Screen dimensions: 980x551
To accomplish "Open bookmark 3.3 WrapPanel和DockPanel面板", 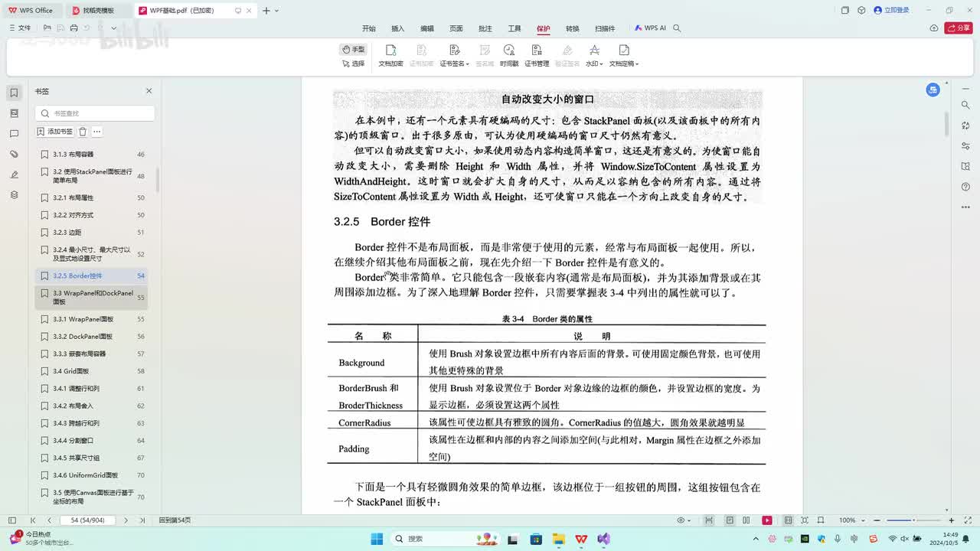I will click(x=92, y=298).
